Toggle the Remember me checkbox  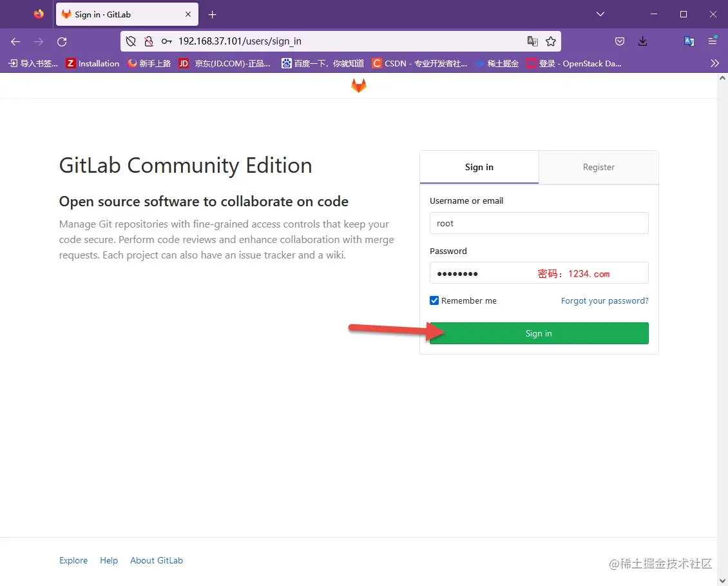pos(434,300)
